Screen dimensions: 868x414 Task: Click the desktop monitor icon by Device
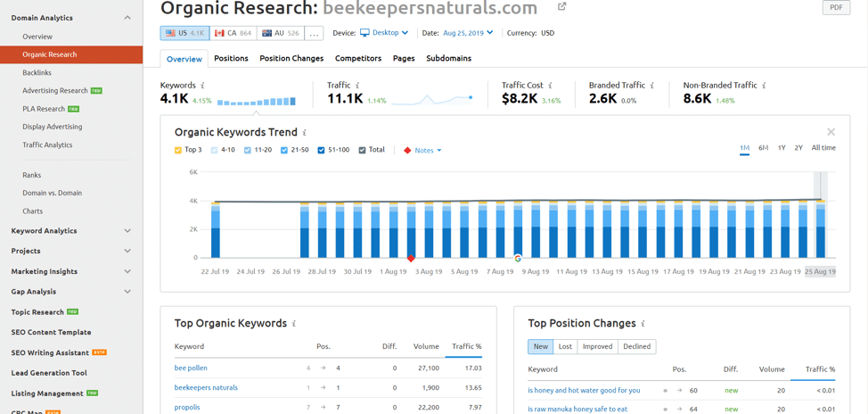point(364,33)
